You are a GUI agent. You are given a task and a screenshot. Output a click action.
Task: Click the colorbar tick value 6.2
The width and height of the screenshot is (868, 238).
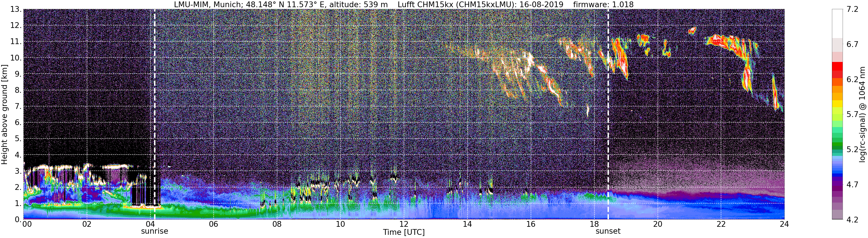pos(852,80)
